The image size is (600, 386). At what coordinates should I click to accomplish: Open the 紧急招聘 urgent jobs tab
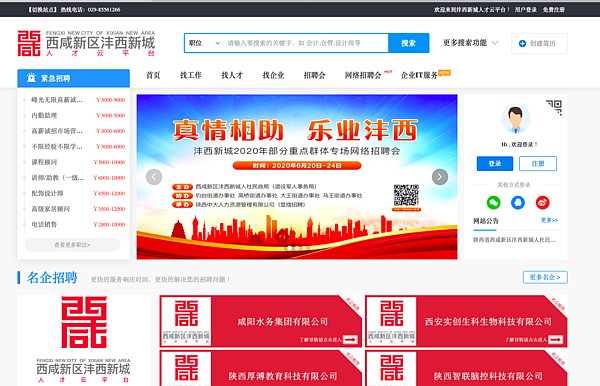coord(73,78)
